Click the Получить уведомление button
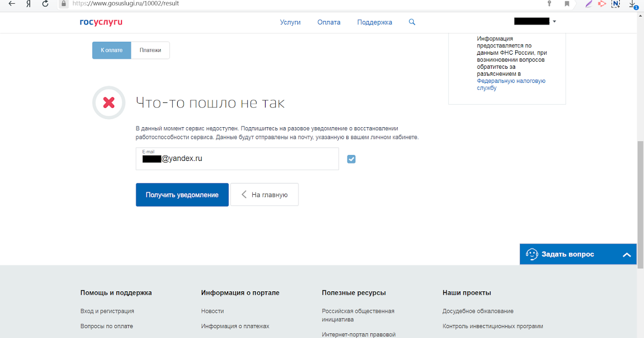 (x=182, y=195)
